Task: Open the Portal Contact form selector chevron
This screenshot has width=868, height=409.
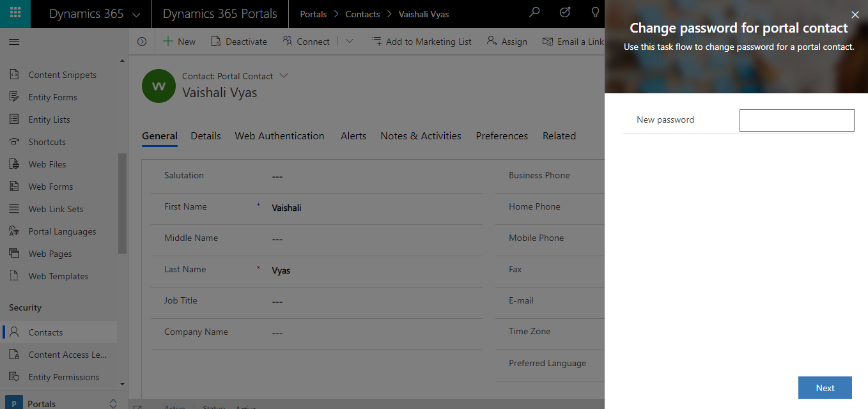Action: (x=284, y=75)
